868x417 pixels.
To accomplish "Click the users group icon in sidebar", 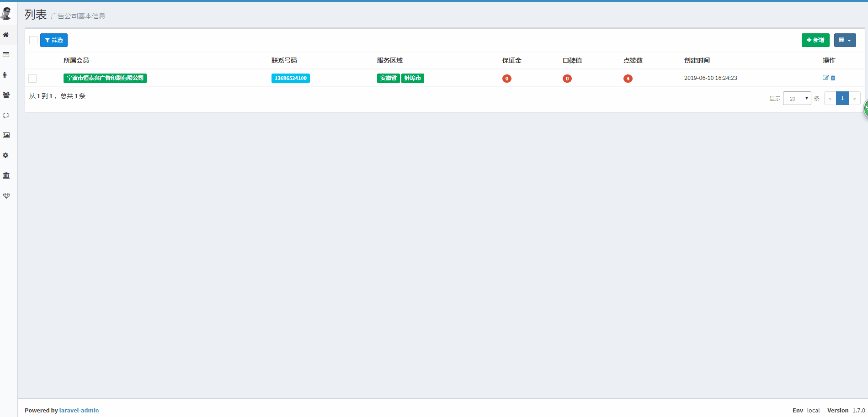I will tap(6, 95).
